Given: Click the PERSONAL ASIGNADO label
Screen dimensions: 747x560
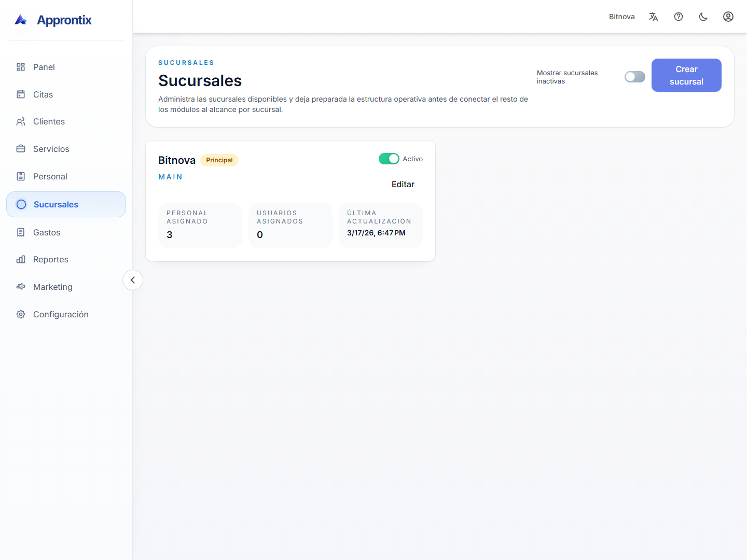Looking at the screenshot, I should tap(187, 217).
